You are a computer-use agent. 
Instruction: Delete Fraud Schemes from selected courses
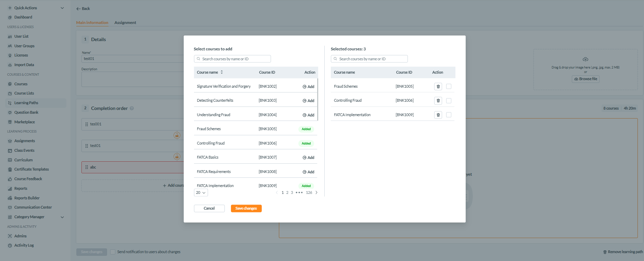[438, 87]
